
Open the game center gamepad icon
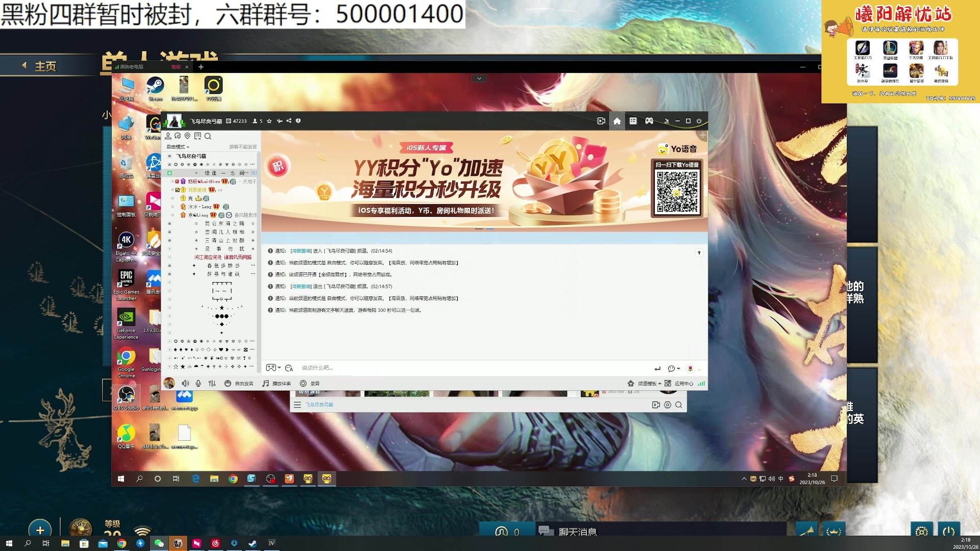click(649, 121)
